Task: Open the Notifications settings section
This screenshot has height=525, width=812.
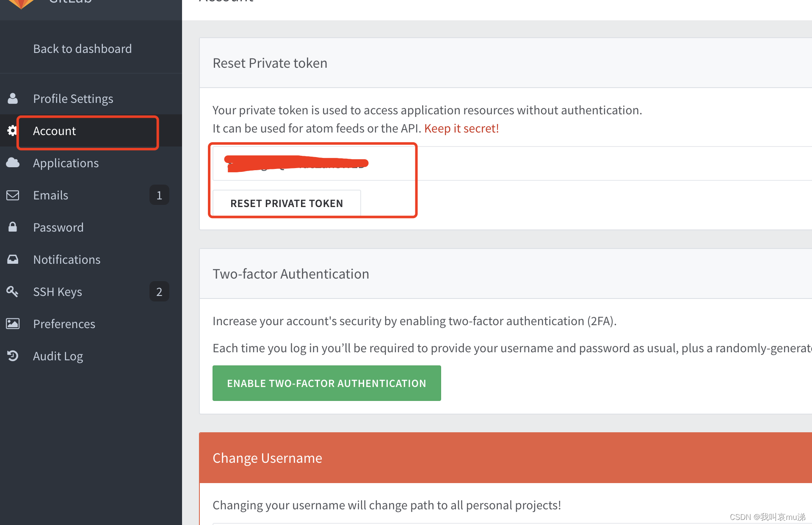Action: 66,259
